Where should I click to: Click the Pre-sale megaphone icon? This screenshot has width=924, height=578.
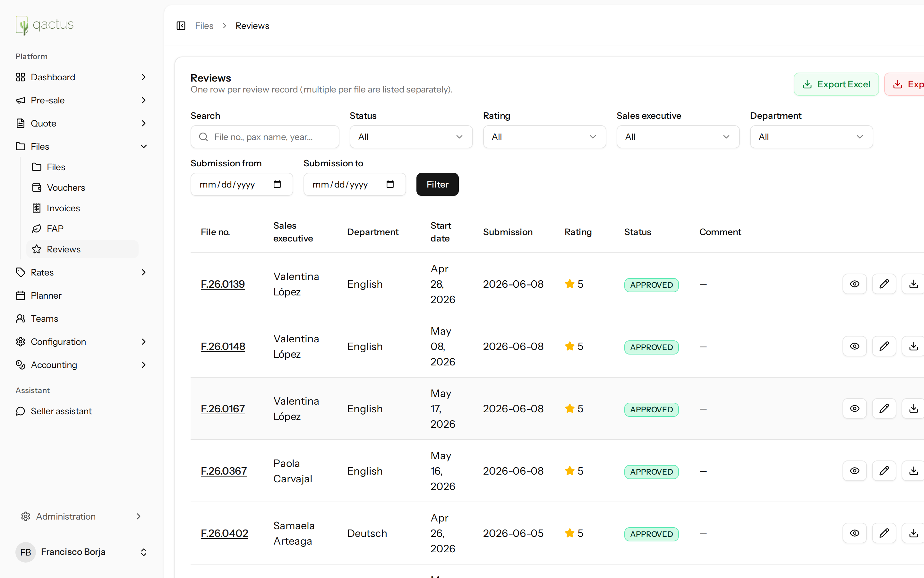pyautogui.click(x=21, y=100)
